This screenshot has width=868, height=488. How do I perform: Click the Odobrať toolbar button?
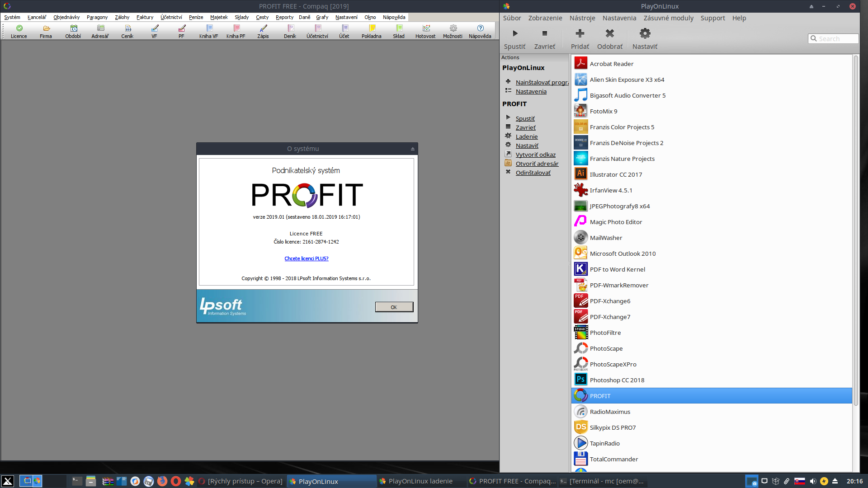tap(610, 39)
